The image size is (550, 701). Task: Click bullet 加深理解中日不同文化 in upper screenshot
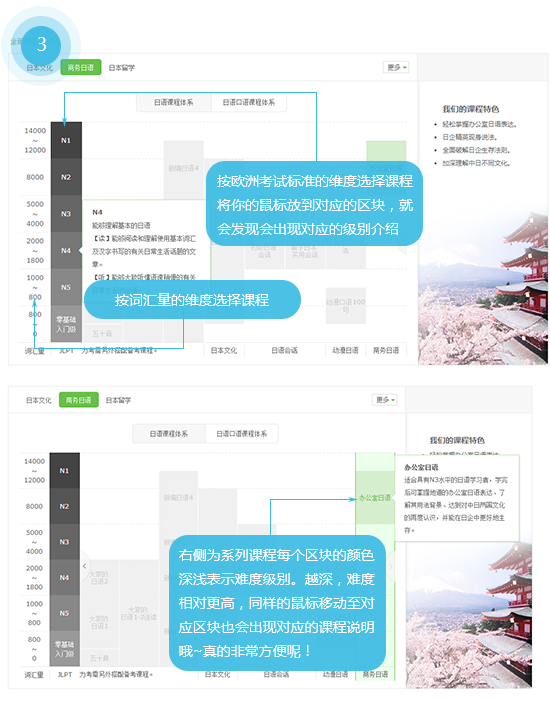click(476, 163)
